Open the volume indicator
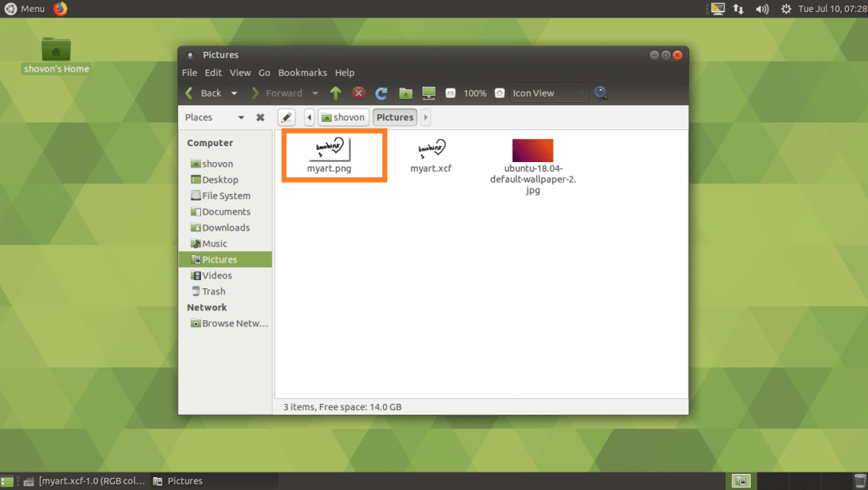 click(x=762, y=9)
